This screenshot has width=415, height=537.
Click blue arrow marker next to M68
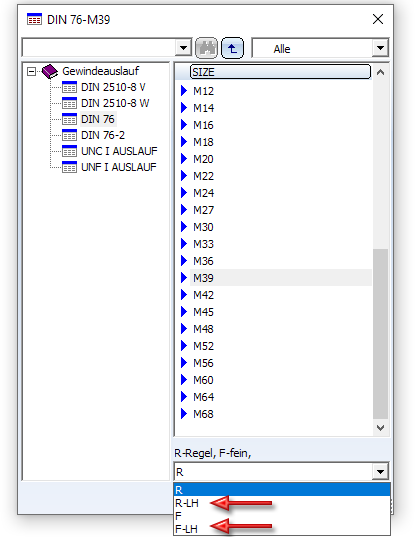(184, 414)
